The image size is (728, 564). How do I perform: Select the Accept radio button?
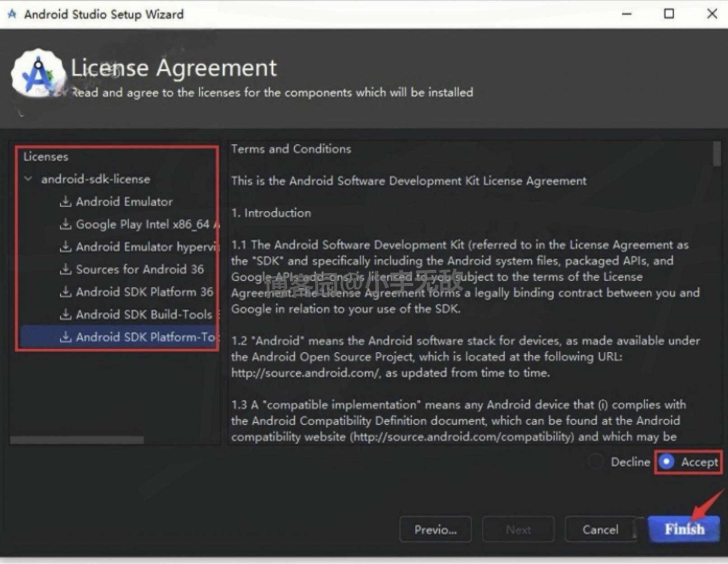click(667, 462)
